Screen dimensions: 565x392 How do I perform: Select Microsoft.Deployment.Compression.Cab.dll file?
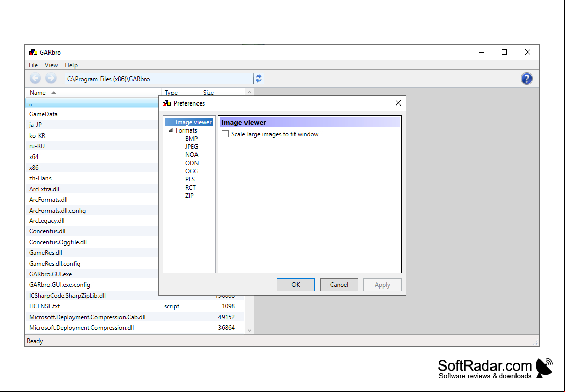(135, 317)
